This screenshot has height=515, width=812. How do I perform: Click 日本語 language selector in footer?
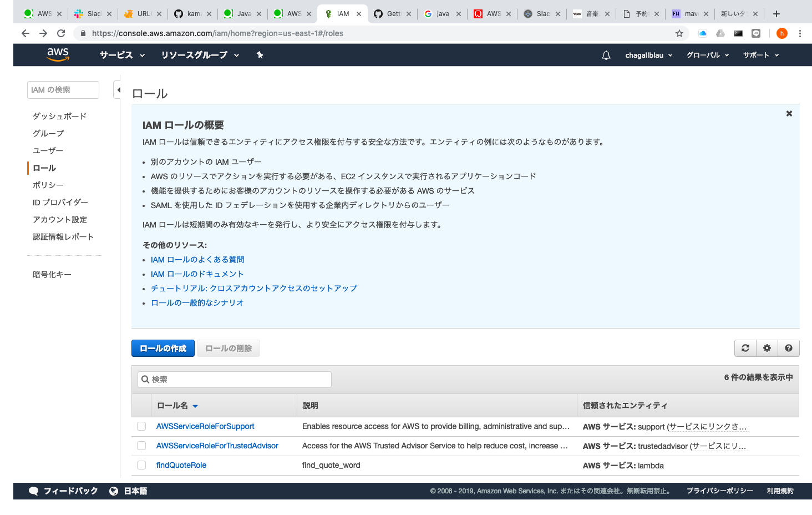135,491
